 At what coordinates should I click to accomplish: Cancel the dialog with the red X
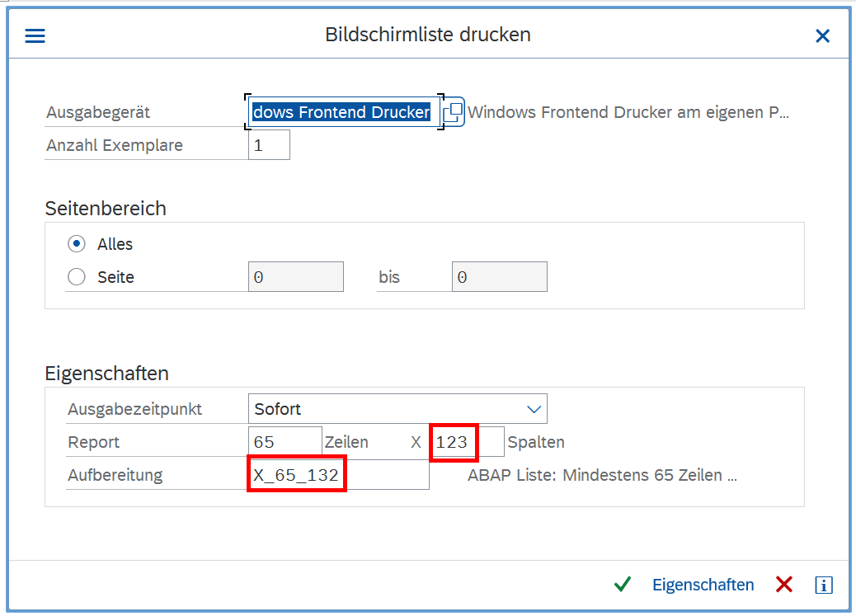point(783,585)
